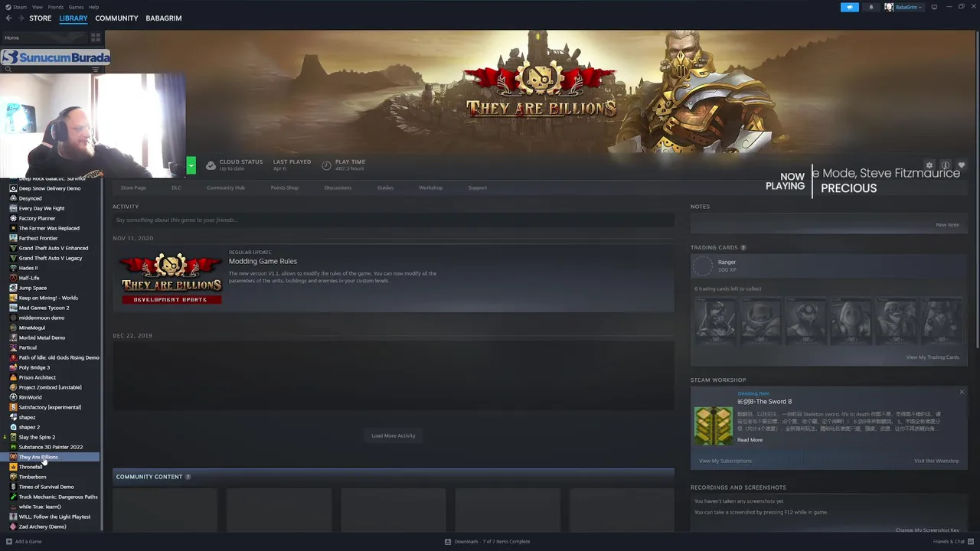Open the Discussions link
Image resolution: width=980 pixels, height=551 pixels.
(x=338, y=187)
